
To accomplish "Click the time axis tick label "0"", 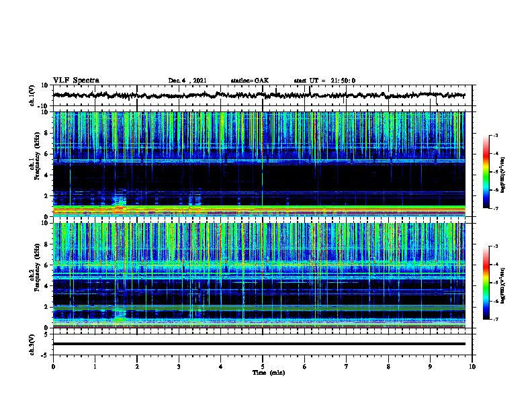I will 53,367.
